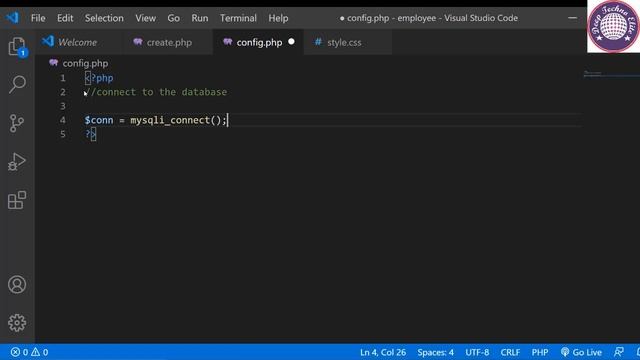Screen dimensions: 640x360
Task: Click the code minimap on the right
Action: 611,74
